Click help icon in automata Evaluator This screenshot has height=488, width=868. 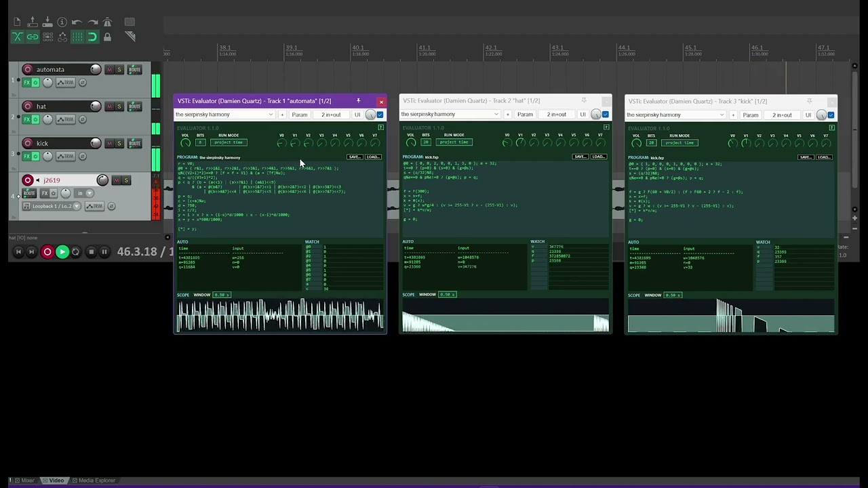[380, 127]
